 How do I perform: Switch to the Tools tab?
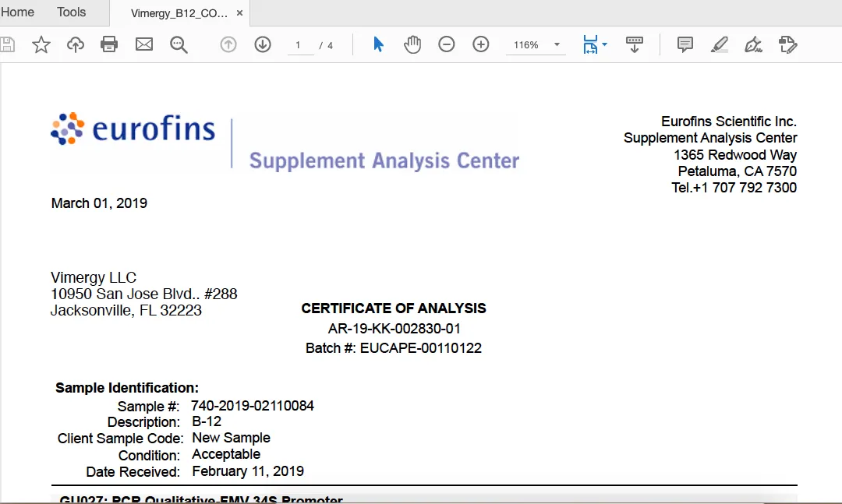click(x=72, y=12)
